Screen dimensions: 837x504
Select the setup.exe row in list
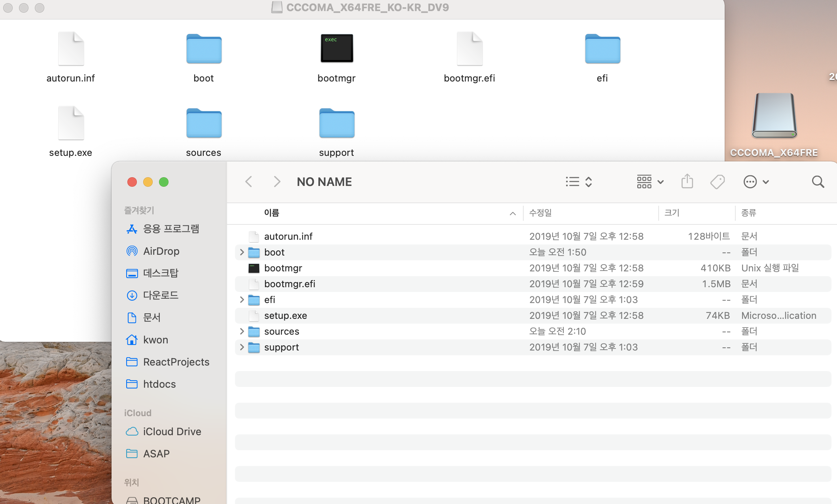click(x=285, y=315)
